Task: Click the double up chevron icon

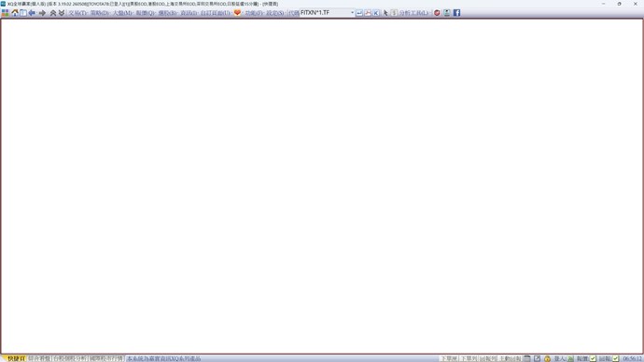Action: [53, 13]
